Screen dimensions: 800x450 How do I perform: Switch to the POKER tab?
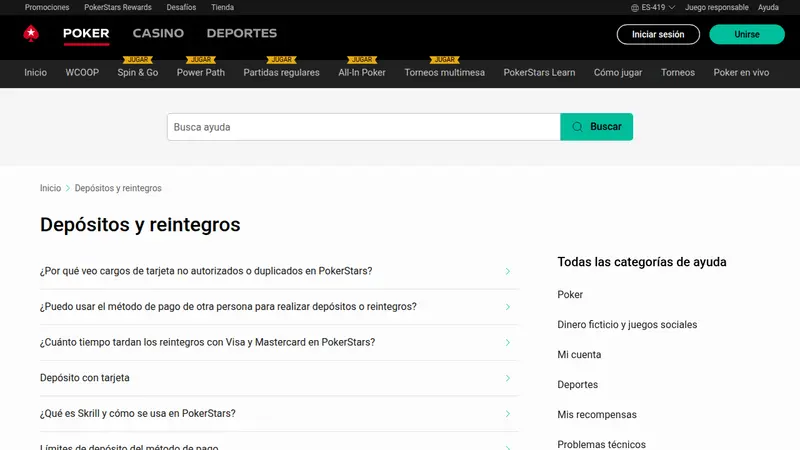86,34
